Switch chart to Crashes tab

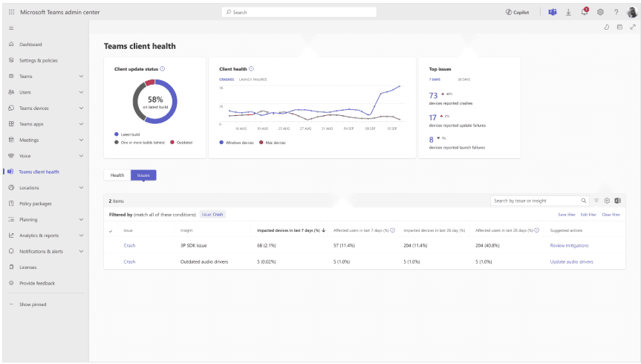click(x=227, y=79)
